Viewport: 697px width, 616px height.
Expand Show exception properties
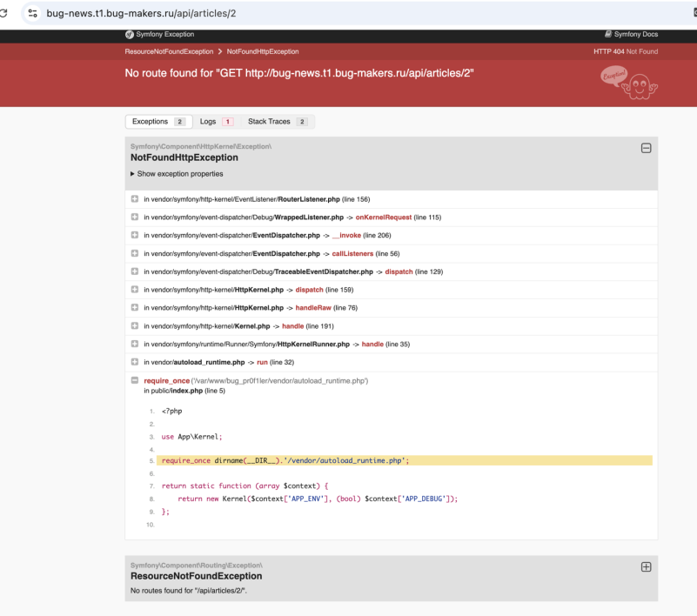[177, 174]
